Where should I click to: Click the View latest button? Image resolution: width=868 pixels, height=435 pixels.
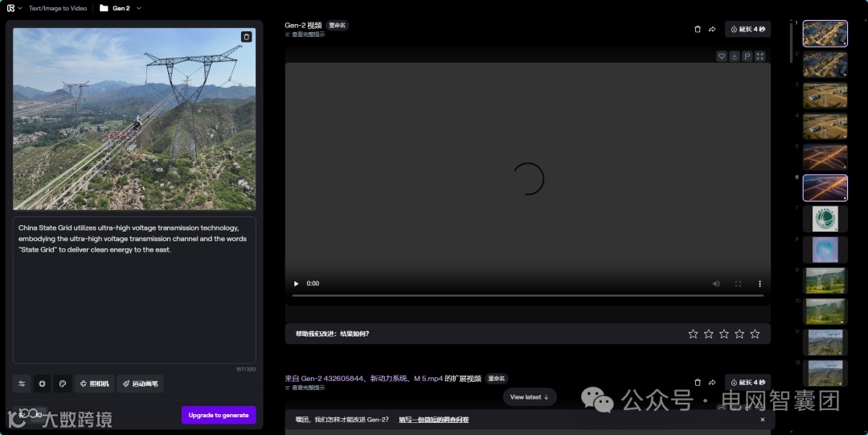(x=529, y=396)
